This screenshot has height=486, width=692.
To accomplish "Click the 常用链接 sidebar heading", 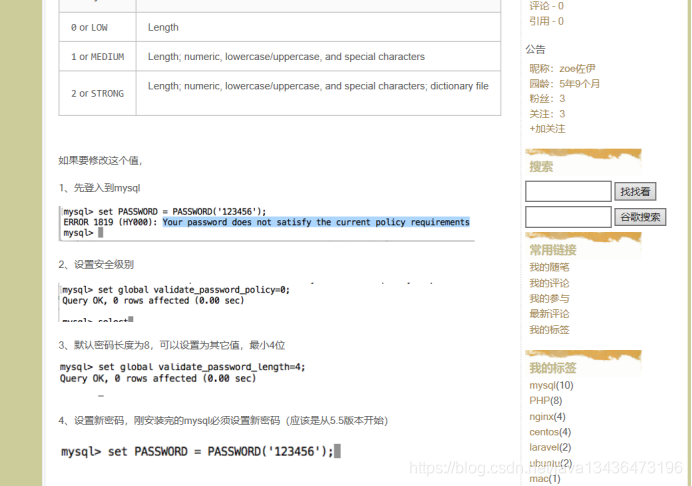I will click(x=553, y=250).
